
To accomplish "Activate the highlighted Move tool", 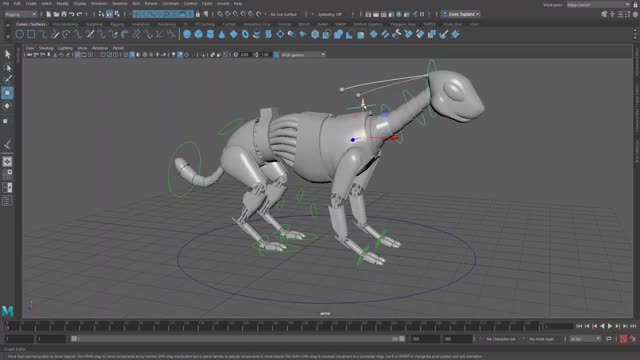I will point(7,93).
